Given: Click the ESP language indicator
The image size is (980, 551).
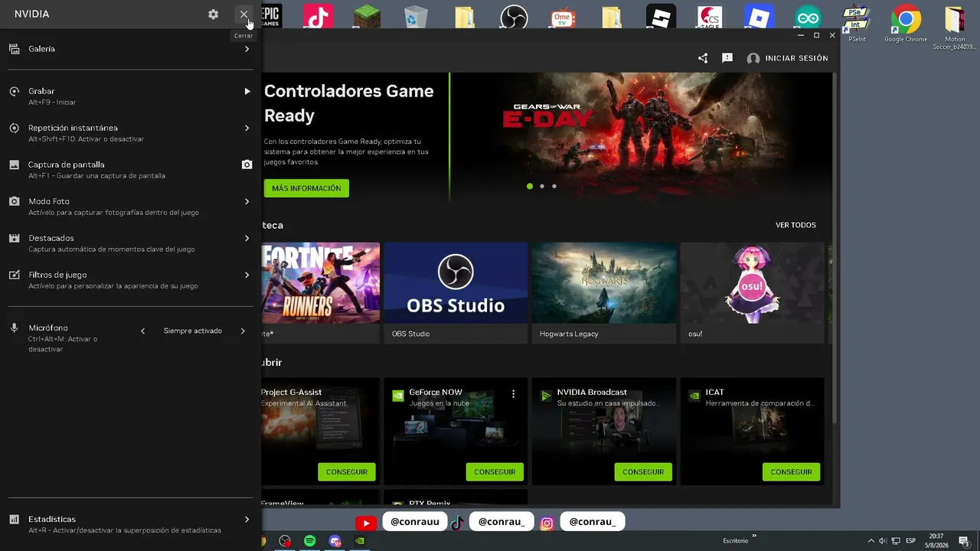Looking at the screenshot, I should tap(910, 541).
